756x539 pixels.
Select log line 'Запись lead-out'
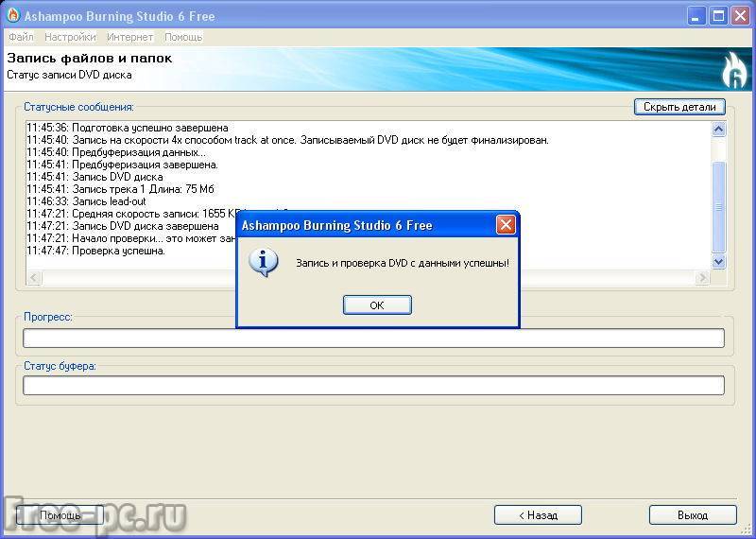point(86,201)
